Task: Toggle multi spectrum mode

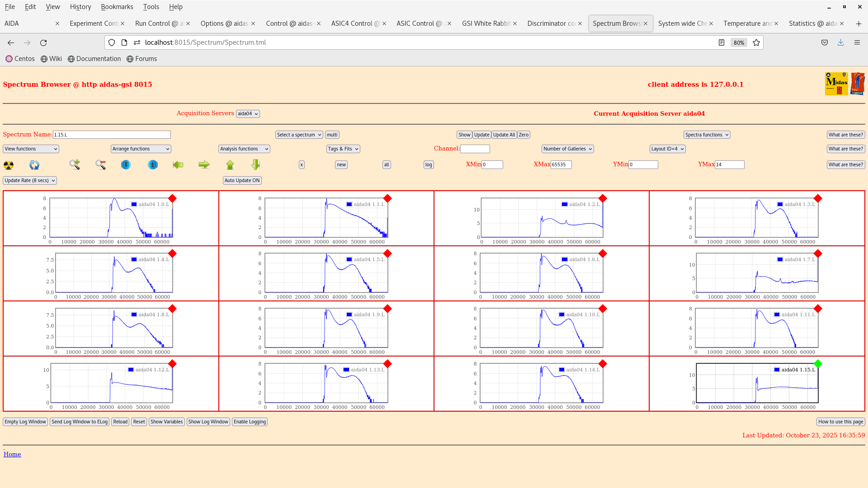Action: point(332,134)
